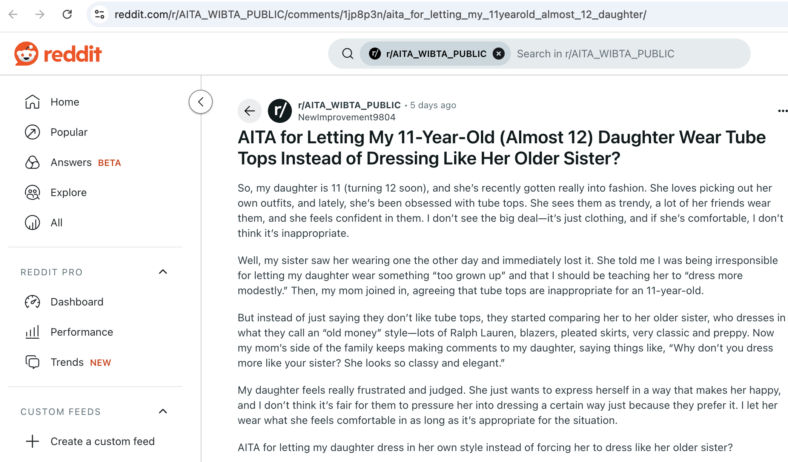The width and height of the screenshot is (788, 462).
Task: Open the r/AITA_WIBTA_PUBLIC subreddit link
Action: click(349, 105)
